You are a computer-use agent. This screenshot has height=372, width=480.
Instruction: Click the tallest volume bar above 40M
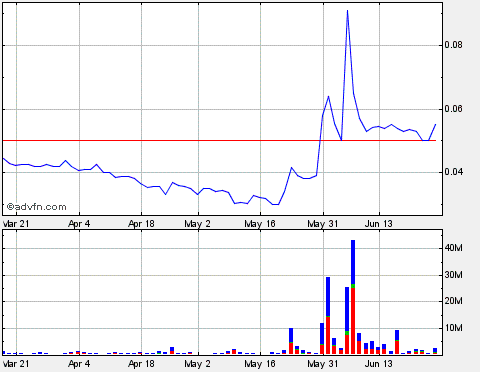tap(353, 297)
